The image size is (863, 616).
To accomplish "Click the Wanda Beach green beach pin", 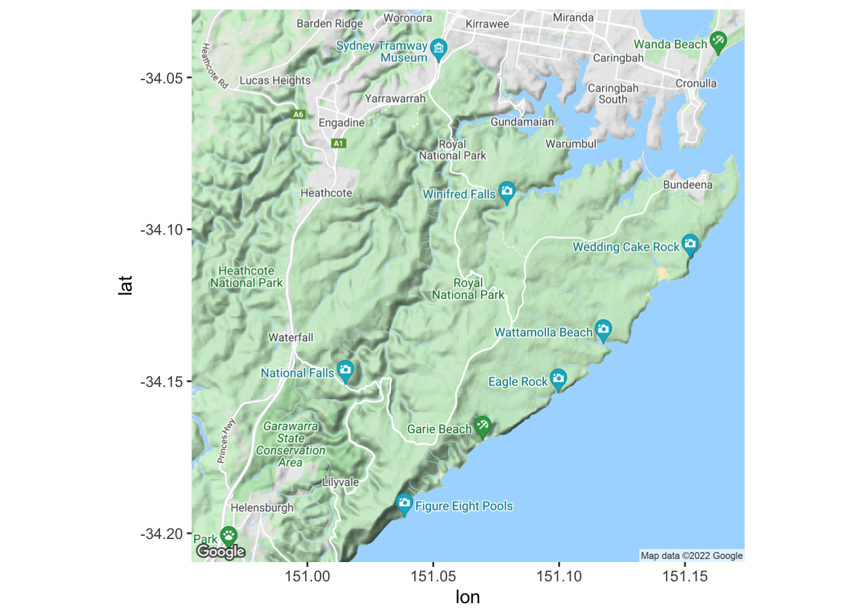I will [718, 42].
